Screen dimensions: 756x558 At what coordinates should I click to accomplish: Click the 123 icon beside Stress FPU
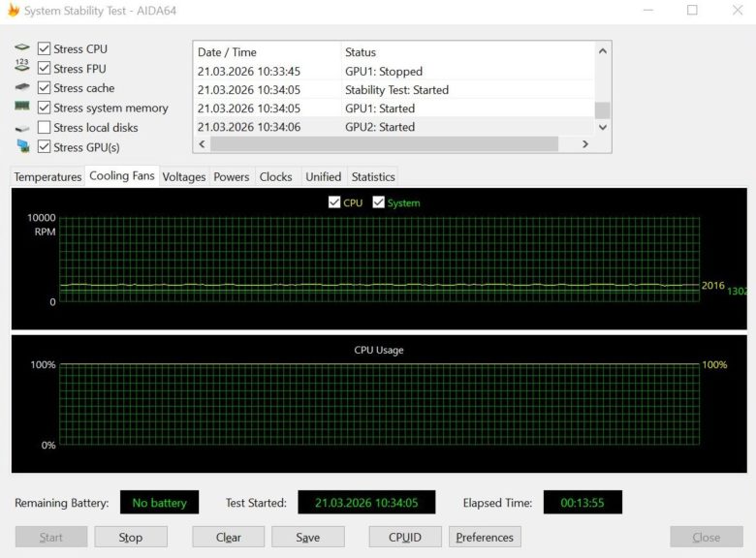[x=21, y=66]
